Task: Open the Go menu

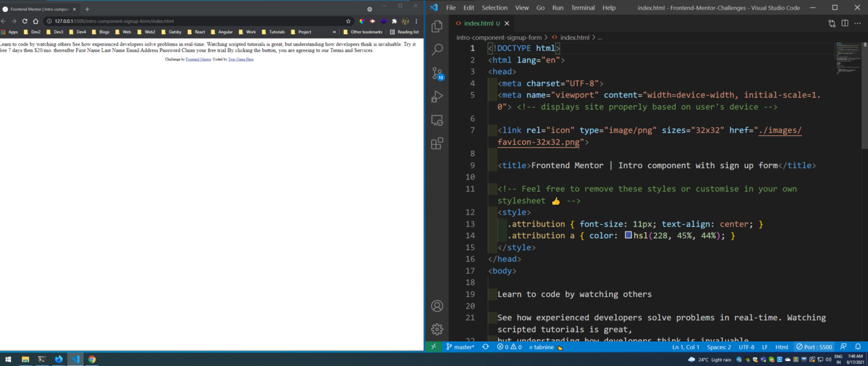Action: click(x=541, y=7)
